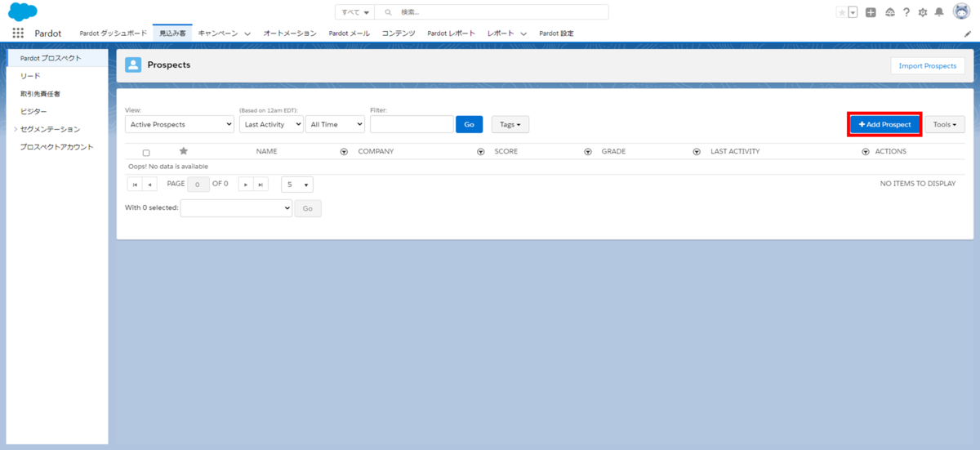Viewport: 980px width, 450px height.
Task: Open the Pardot メール tab
Action: (350, 33)
